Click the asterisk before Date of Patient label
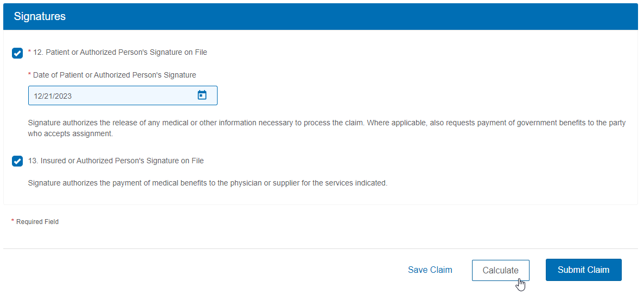644x294 pixels. point(29,75)
